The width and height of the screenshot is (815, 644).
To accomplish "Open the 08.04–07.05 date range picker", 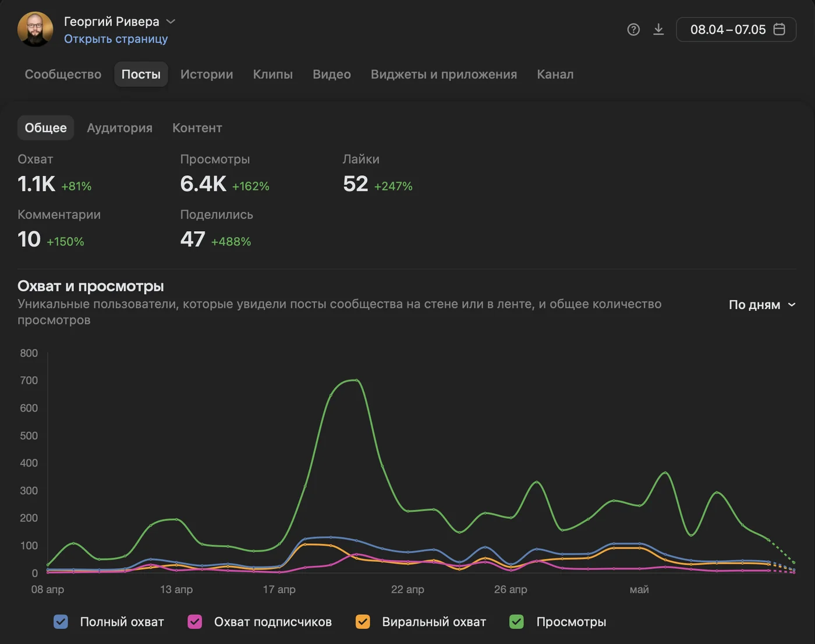I will click(736, 29).
